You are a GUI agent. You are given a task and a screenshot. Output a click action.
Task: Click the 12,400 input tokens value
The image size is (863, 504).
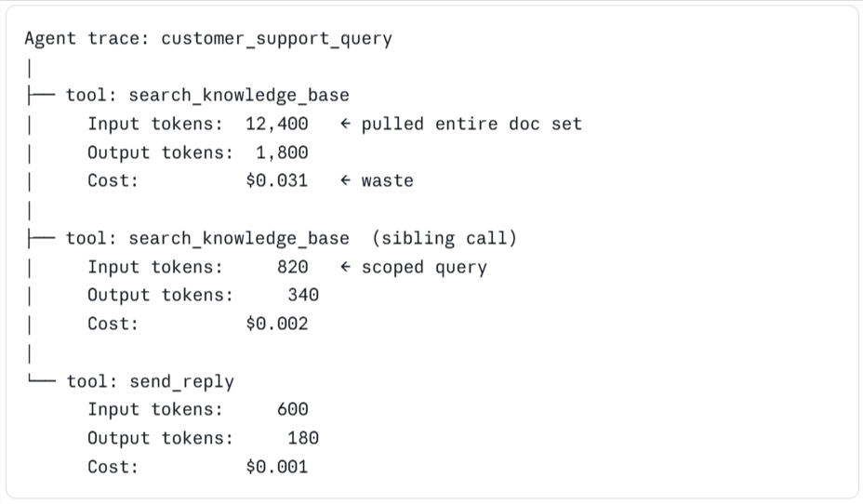(276, 124)
